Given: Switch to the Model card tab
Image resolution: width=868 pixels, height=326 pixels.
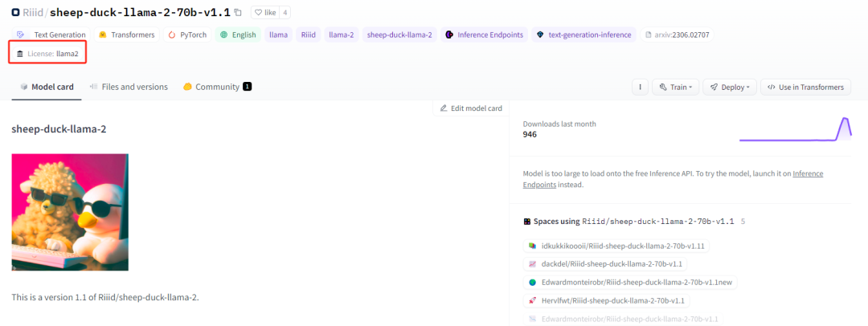Looking at the screenshot, I should pyautogui.click(x=46, y=87).
